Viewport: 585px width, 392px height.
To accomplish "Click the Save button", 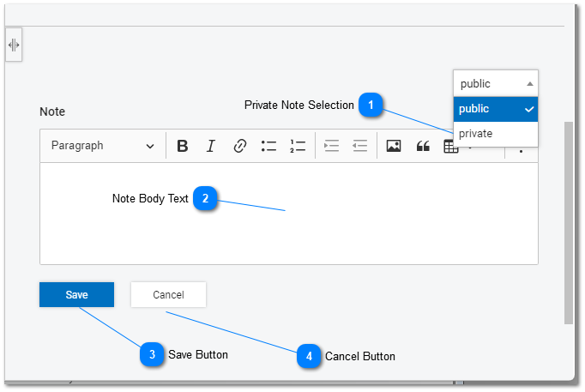I will click(x=76, y=295).
